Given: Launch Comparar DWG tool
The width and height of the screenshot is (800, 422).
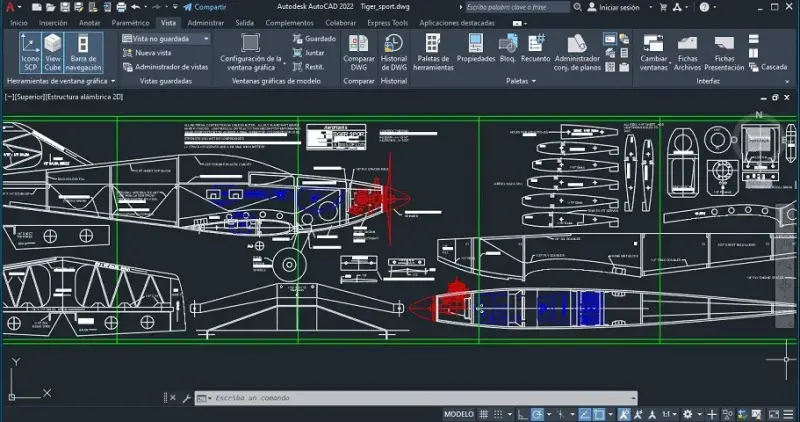Looking at the screenshot, I should click(359, 53).
